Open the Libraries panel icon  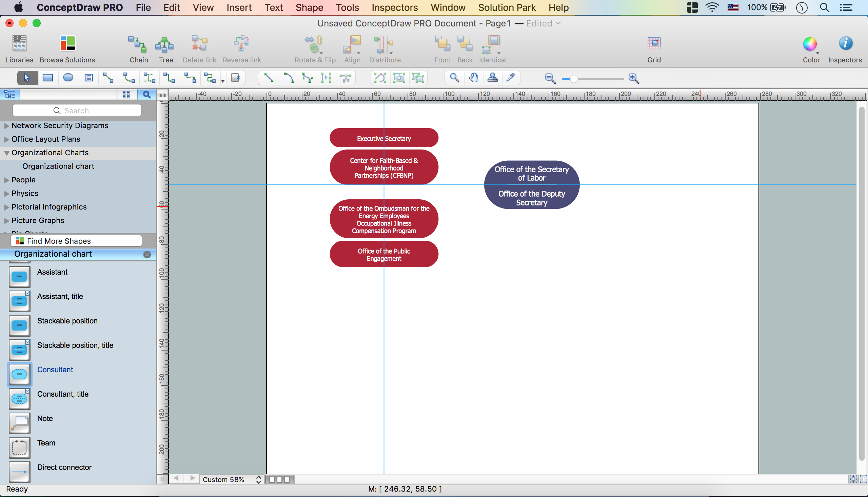[19, 44]
